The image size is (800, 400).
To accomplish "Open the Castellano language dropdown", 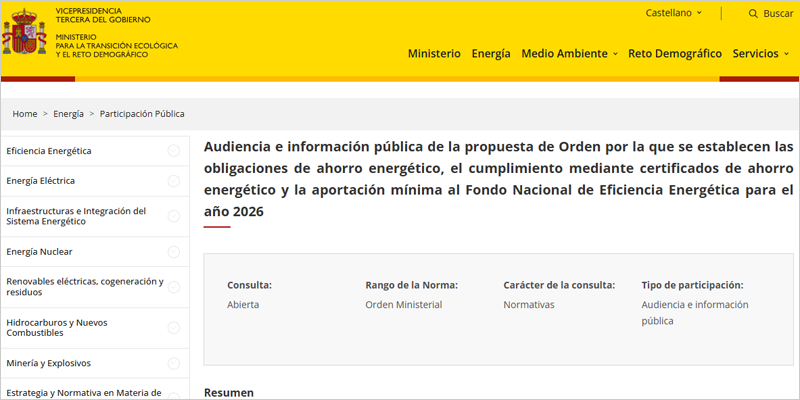I will [675, 13].
